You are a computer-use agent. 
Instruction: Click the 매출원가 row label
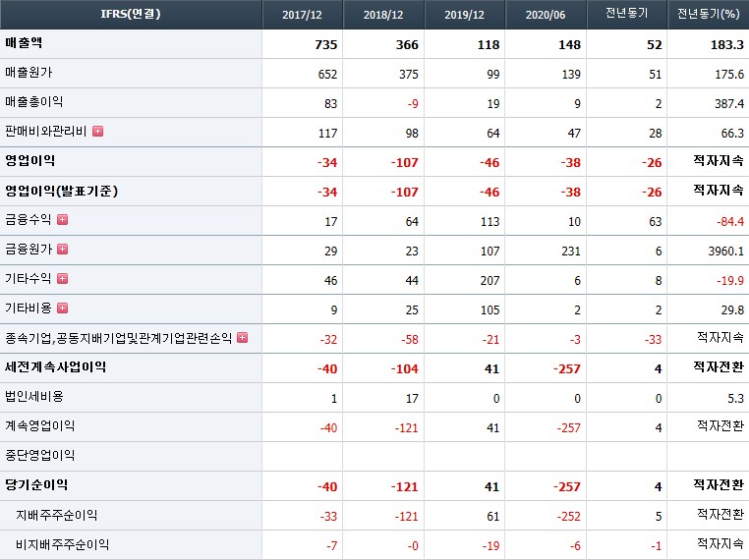click(29, 73)
